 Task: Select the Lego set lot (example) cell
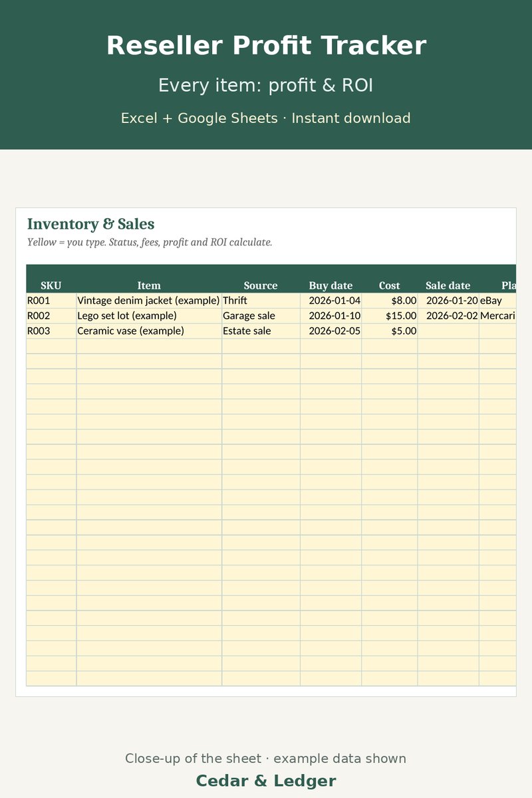[x=149, y=316]
